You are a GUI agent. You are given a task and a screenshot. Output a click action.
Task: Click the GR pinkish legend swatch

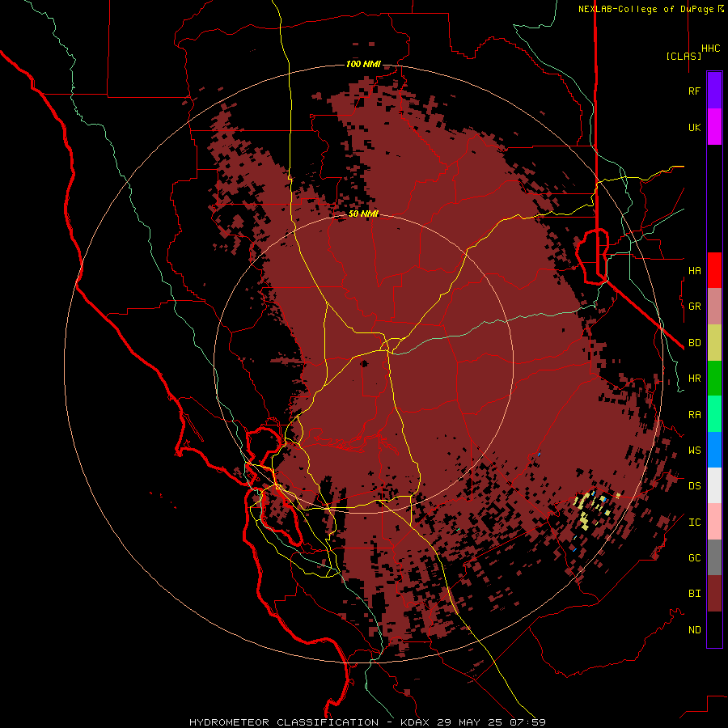click(714, 307)
